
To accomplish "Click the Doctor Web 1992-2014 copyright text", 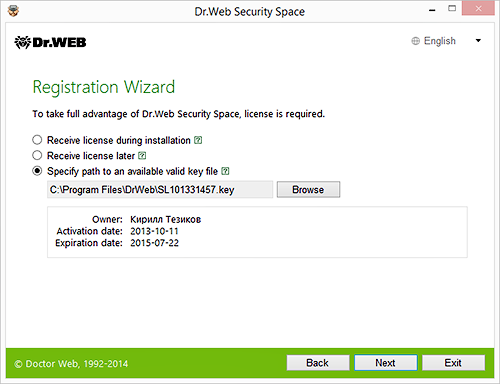I will 71,364.
